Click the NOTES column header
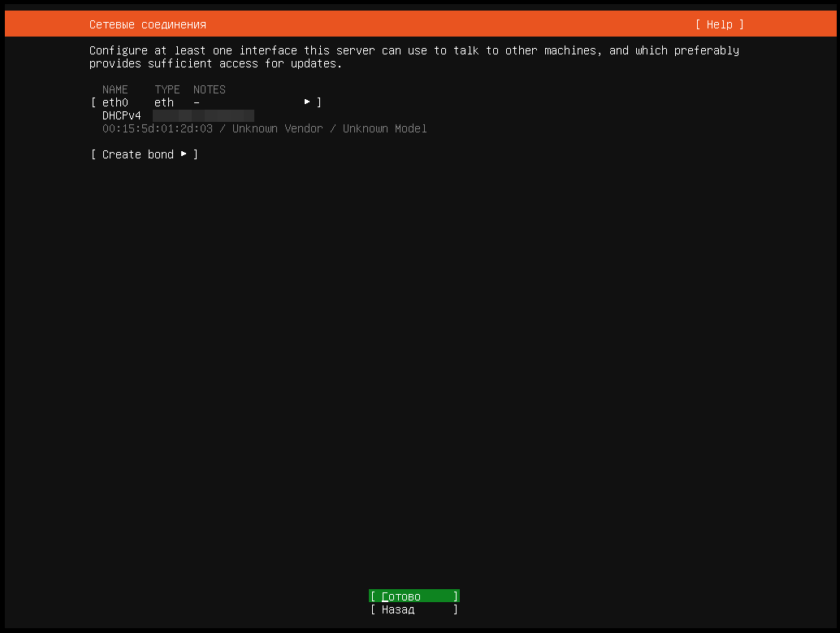Viewport: 840px width, 633px height. [x=210, y=89]
